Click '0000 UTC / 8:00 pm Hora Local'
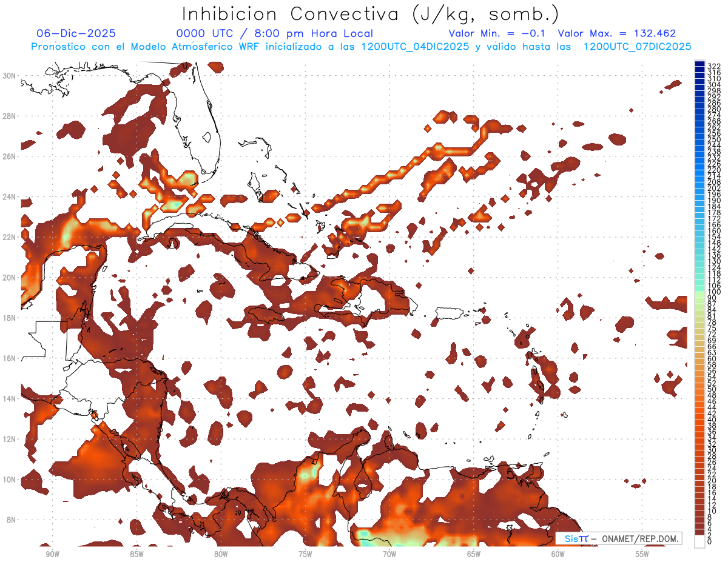 (x=275, y=34)
